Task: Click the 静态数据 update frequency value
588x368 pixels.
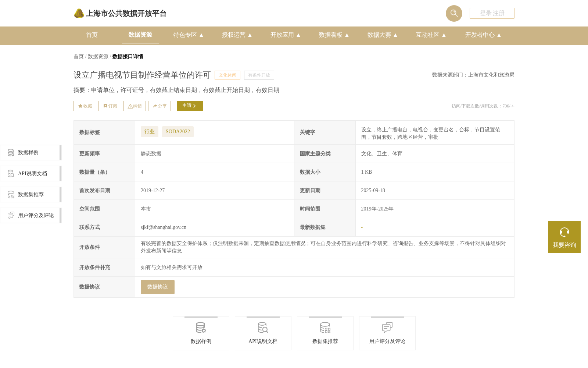Action: (151, 154)
